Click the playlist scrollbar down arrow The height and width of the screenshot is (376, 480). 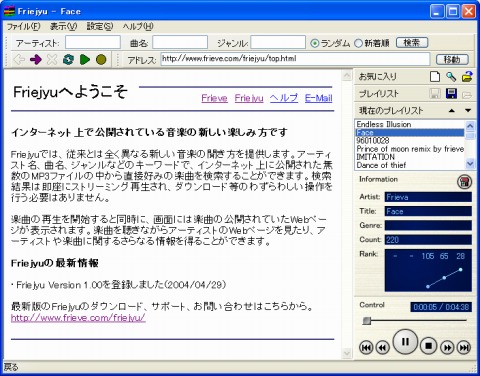click(x=470, y=164)
